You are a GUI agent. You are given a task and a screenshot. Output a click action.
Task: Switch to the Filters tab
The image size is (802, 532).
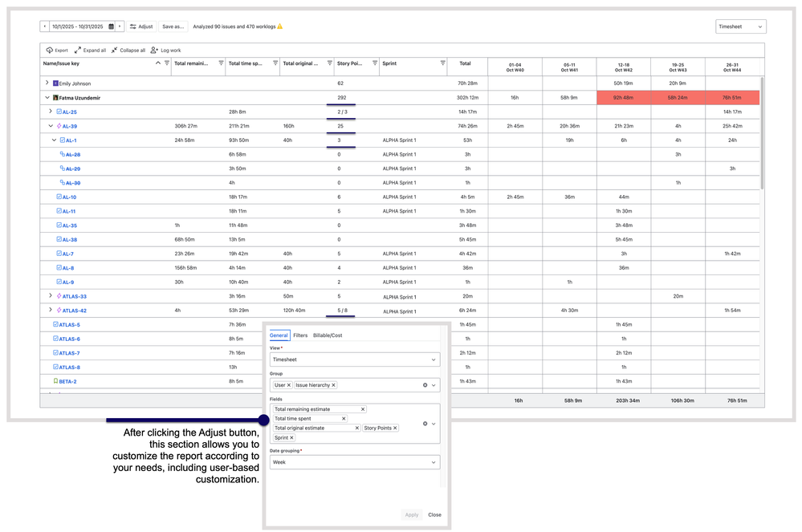point(300,335)
